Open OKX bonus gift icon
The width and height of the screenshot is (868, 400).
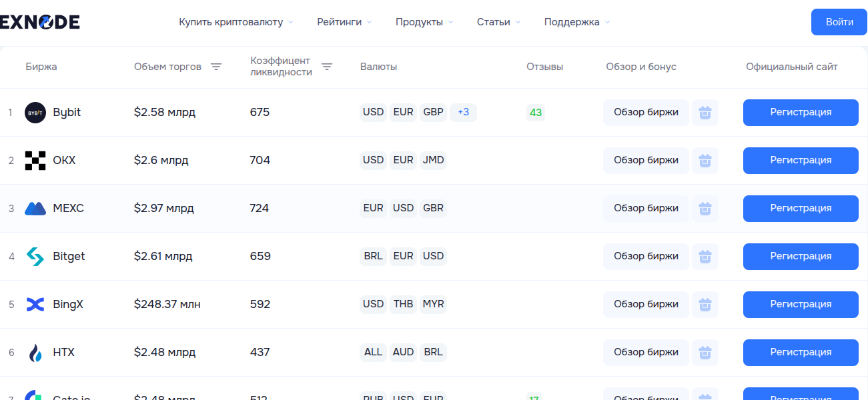coord(705,161)
